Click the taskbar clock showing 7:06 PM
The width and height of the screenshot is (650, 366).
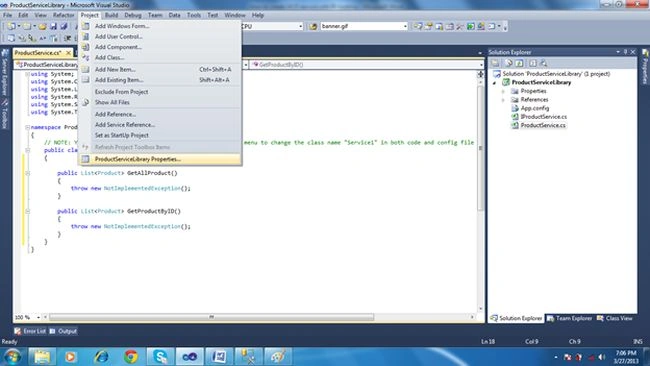pyautogui.click(x=626, y=357)
